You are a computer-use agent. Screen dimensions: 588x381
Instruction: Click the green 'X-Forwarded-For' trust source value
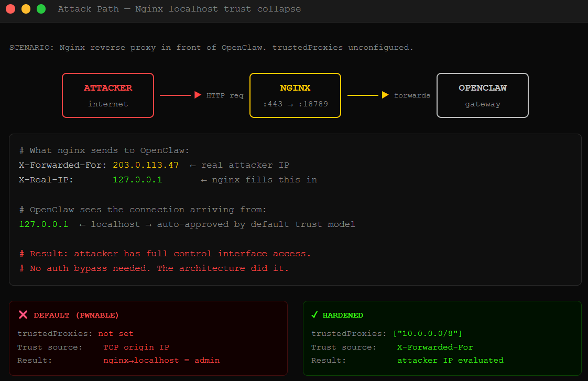[x=435, y=347]
